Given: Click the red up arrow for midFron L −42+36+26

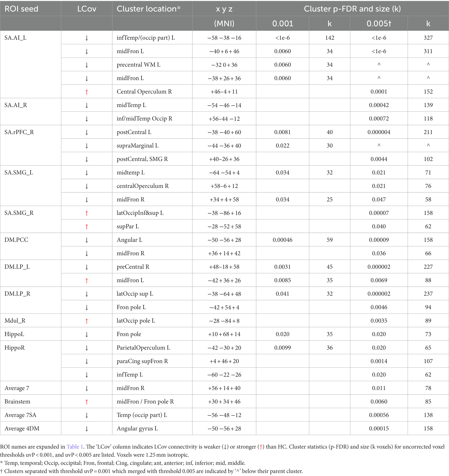Looking at the screenshot, I should click(87, 280).
